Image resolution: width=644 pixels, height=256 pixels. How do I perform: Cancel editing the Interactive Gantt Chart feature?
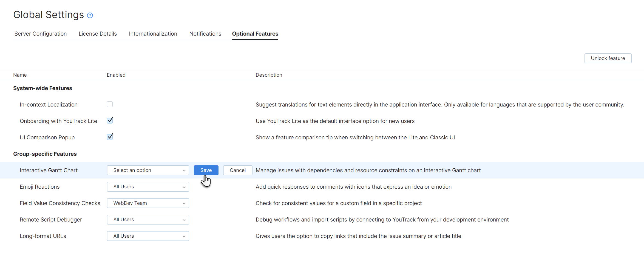237,170
